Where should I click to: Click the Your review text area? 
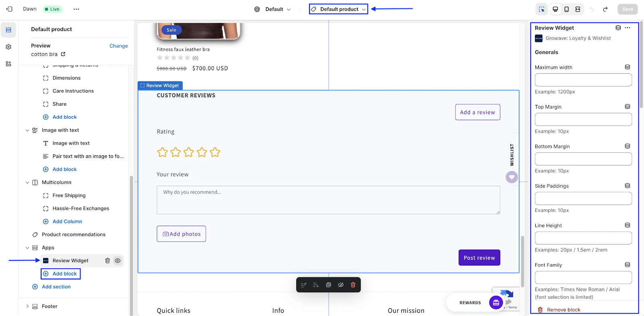[x=328, y=200]
